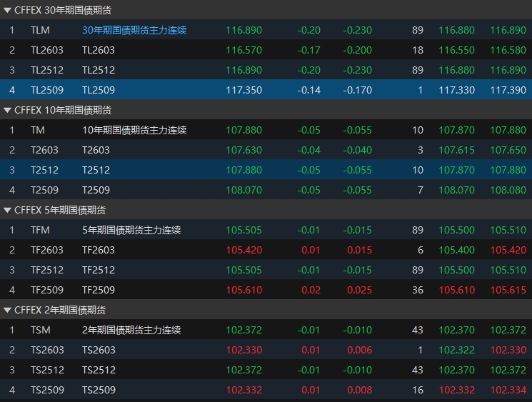Click last price 102.332 in the TS2509 row
532x402 pixels.
(244, 390)
